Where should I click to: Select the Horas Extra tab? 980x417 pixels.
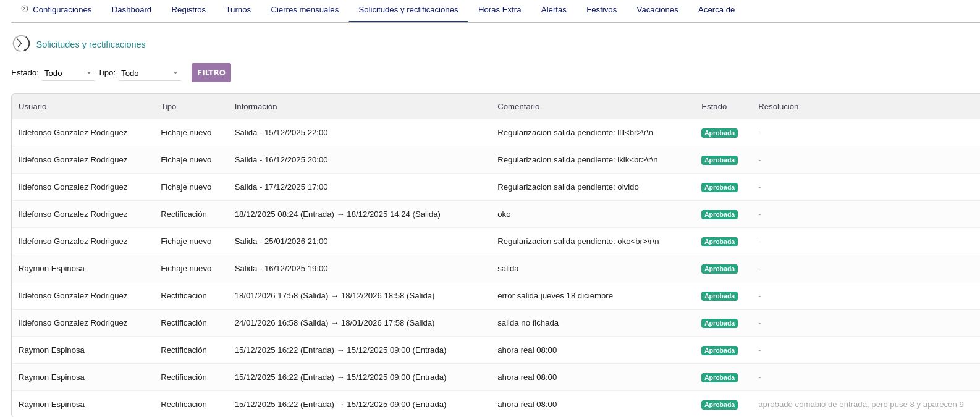click(499, 10)
